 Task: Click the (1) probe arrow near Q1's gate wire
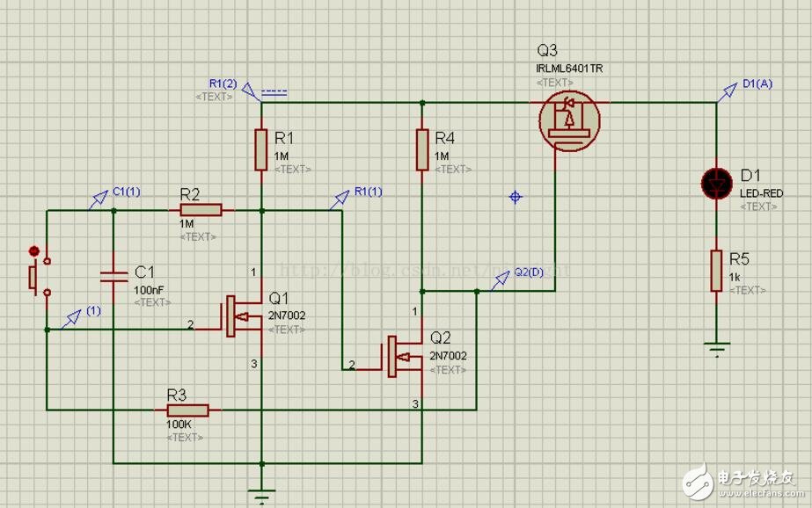coord(71,319)
